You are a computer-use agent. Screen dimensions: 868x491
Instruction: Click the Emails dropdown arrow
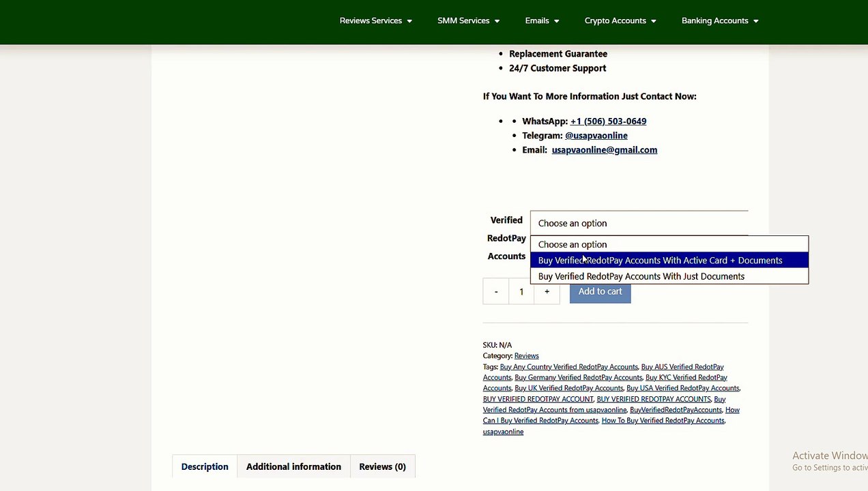click(x=556, y=21)
